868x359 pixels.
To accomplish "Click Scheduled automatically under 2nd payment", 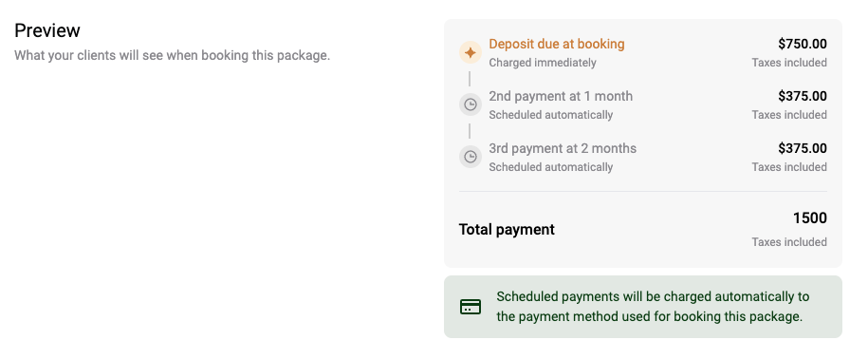I will (551, 115).
